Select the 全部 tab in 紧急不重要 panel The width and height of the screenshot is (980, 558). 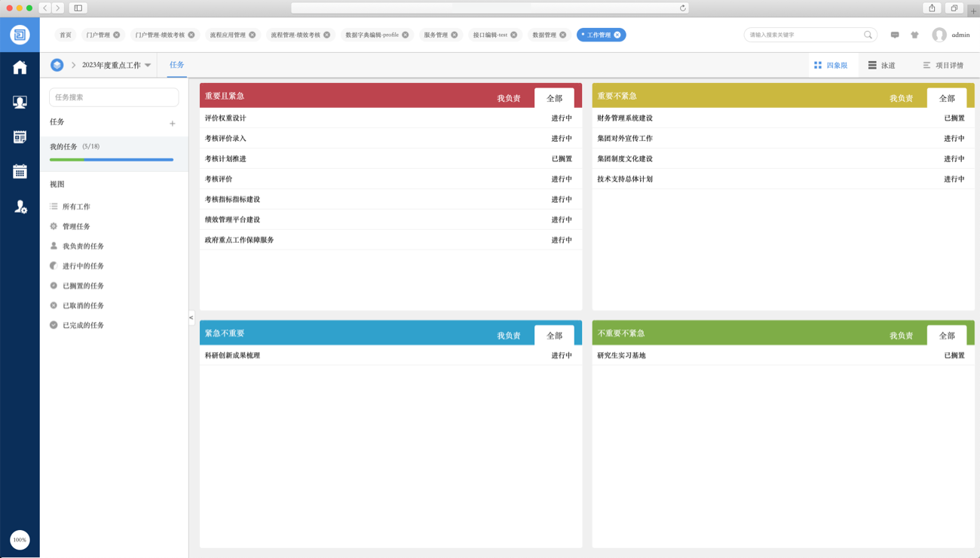click(554, 336)
